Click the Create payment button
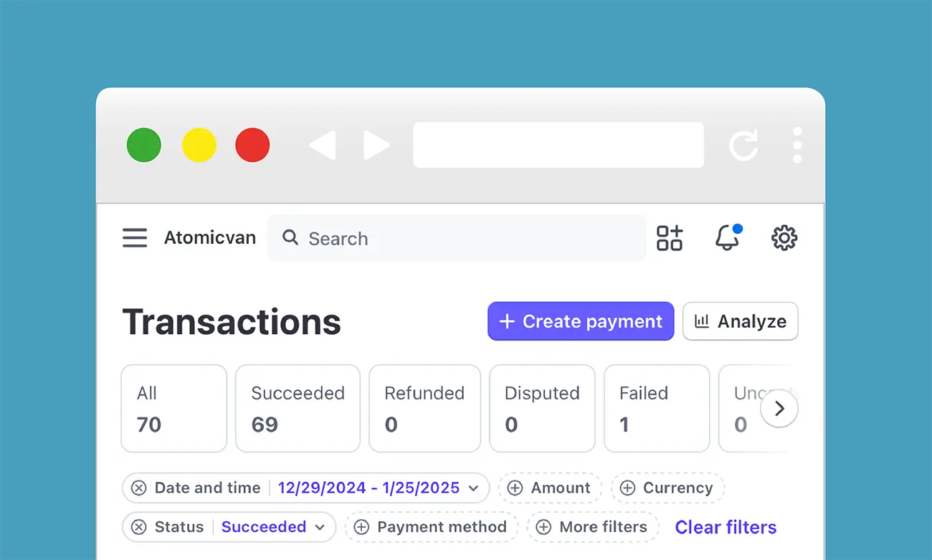Viewport: 932px width, 560px height. (581, 321)
